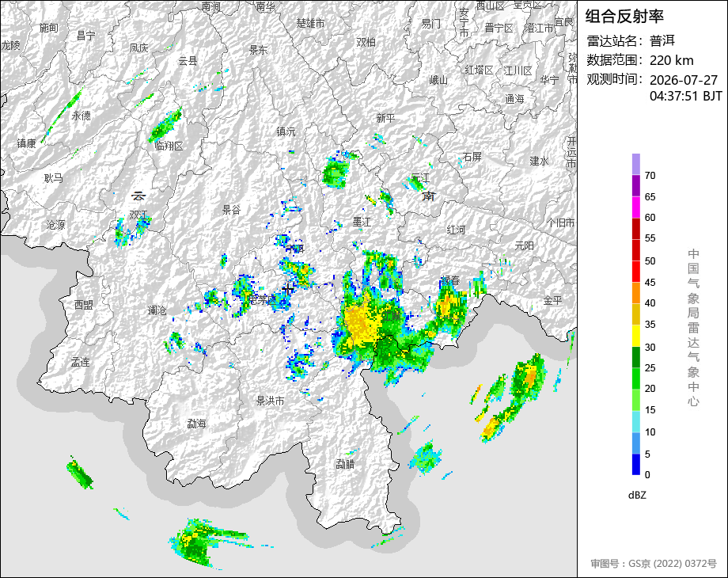Click the purple 70 dBZ color swatch
The height and width of the screenshot is (578, 728).
coord(636,165)
